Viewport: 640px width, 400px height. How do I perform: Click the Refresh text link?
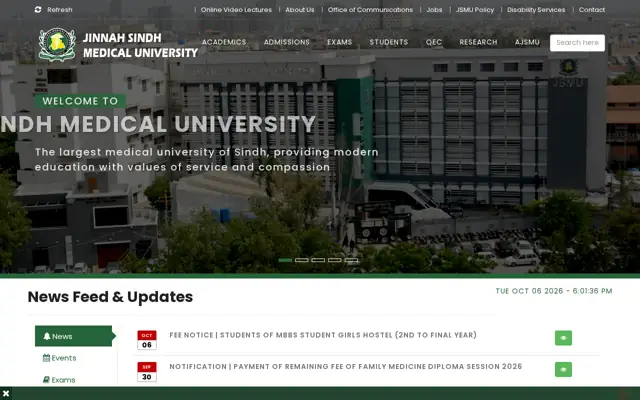click(x=60, y=9)
